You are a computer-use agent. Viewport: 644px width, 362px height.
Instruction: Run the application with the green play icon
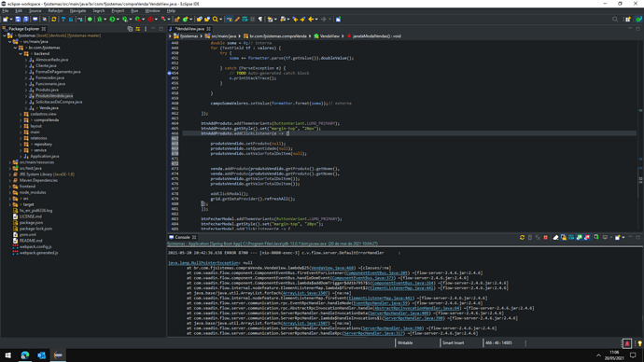(x=112, y=20)
